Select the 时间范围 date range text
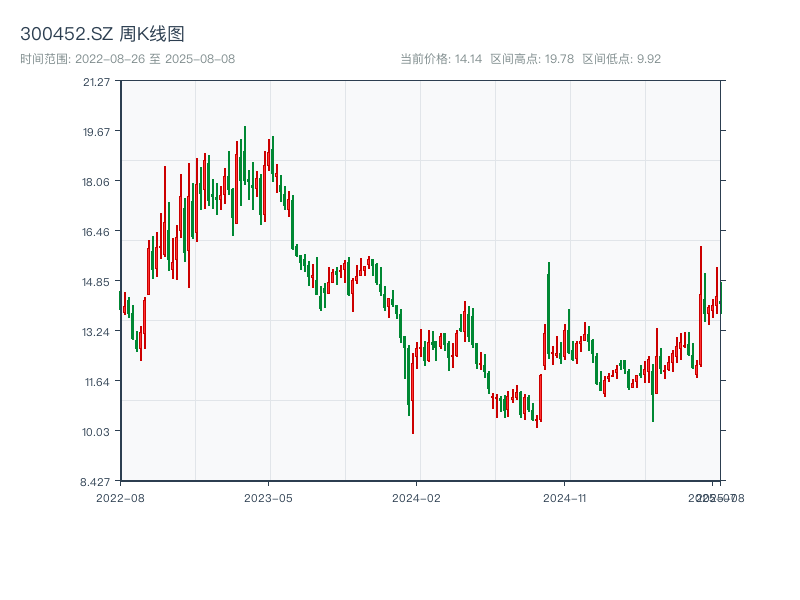 point(127,59)
